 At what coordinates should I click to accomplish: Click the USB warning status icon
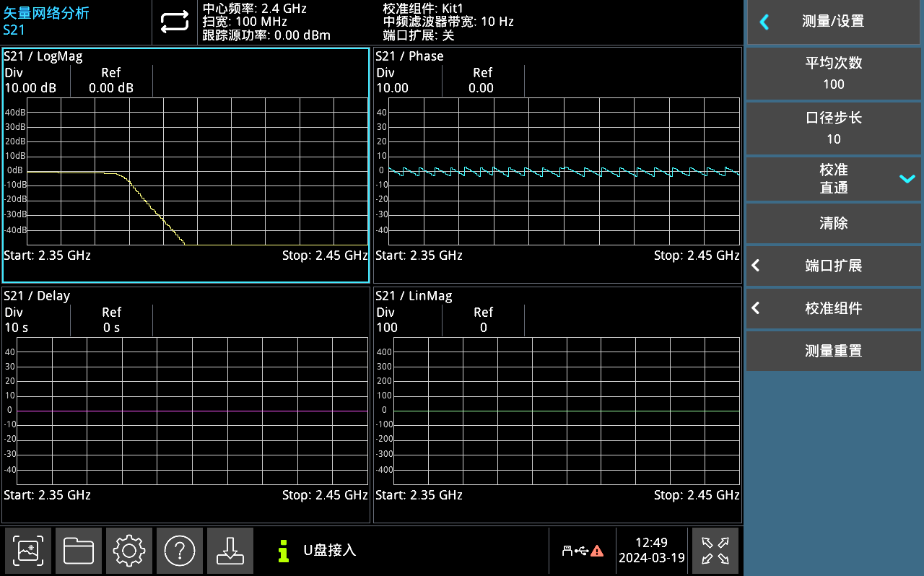coord(583,551)
